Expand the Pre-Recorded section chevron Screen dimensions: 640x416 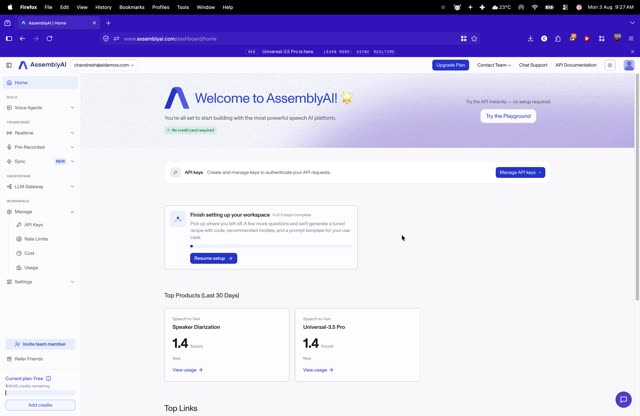click(72, 147)
